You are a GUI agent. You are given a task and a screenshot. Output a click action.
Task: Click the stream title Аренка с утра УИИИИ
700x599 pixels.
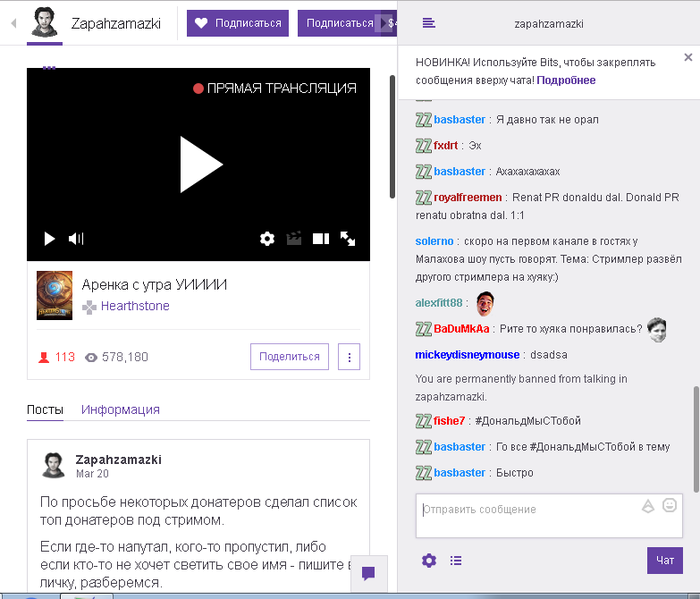pos(154,285)
